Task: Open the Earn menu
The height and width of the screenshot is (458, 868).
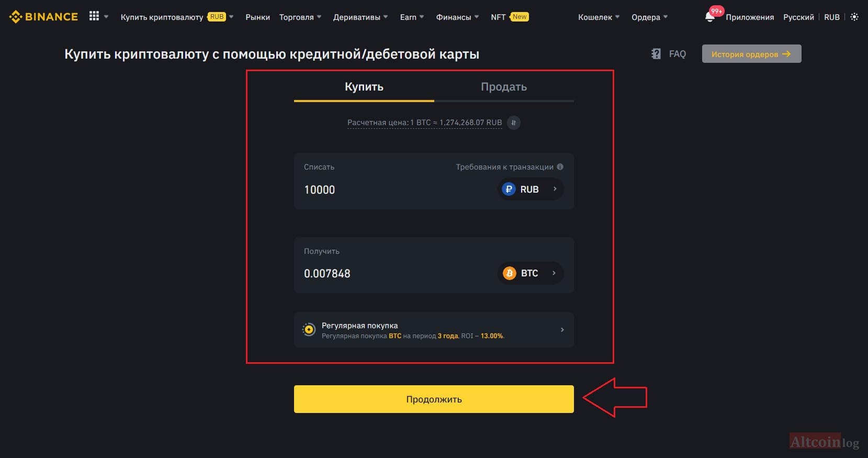Action: [x=412, y=17]
